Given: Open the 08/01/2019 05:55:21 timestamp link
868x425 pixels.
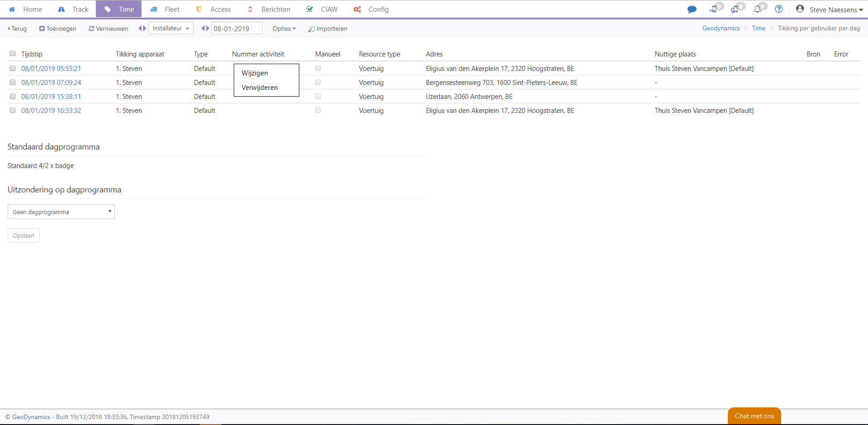Looking at the screenshot, I should click(51, 69).
